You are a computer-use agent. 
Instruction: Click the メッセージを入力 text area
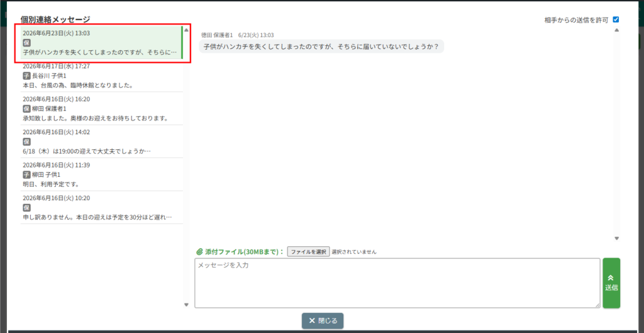click(397, 283)
